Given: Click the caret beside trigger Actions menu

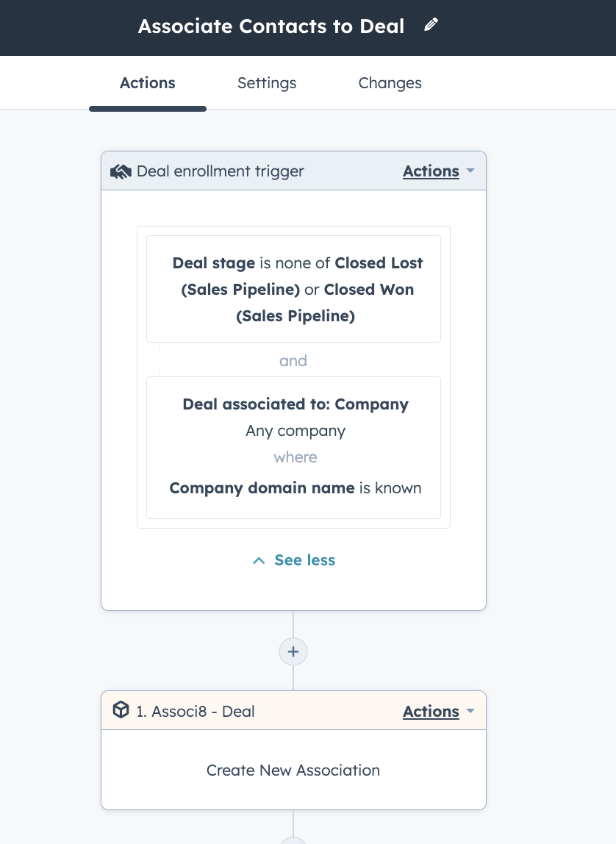Looking at the screenshot, I should (470, 171).
